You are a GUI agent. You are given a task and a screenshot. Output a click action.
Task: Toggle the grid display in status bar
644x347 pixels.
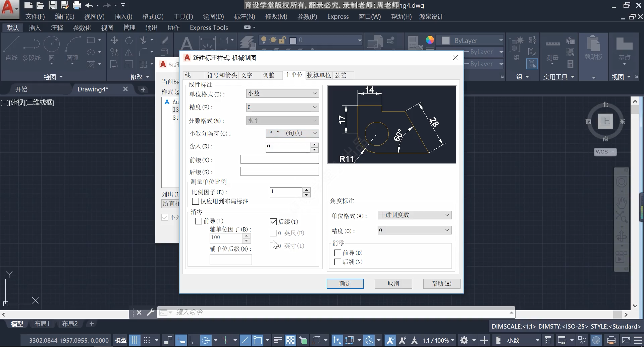135,340
